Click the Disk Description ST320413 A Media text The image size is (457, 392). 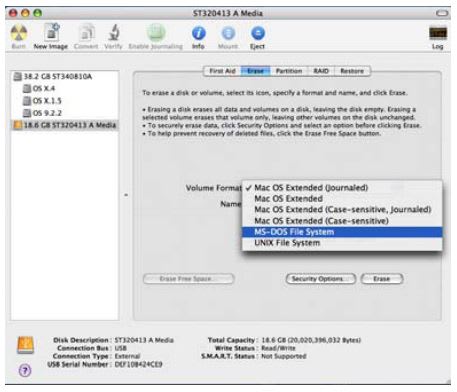coord(144,340)
